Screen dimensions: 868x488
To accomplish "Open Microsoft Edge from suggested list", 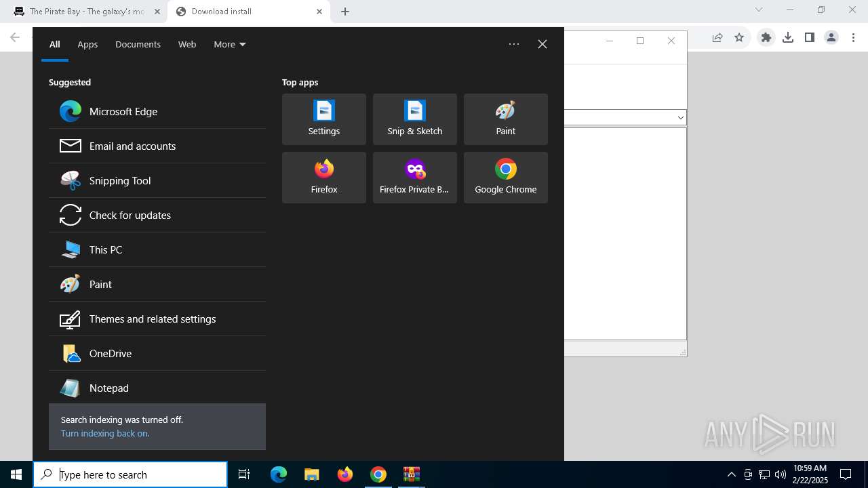I will tap(157, 111).
